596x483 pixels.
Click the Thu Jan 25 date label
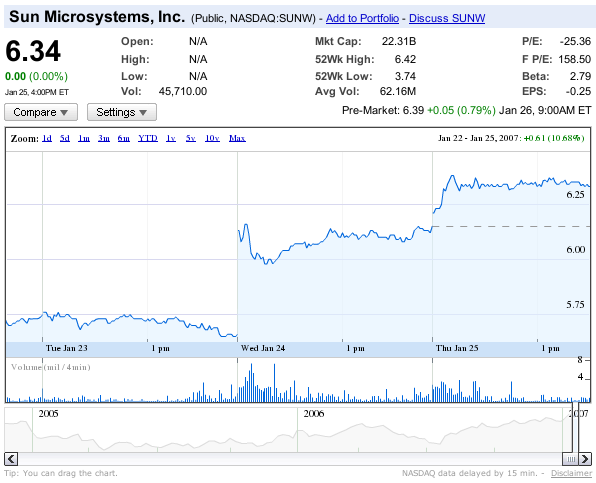(457, 348)
